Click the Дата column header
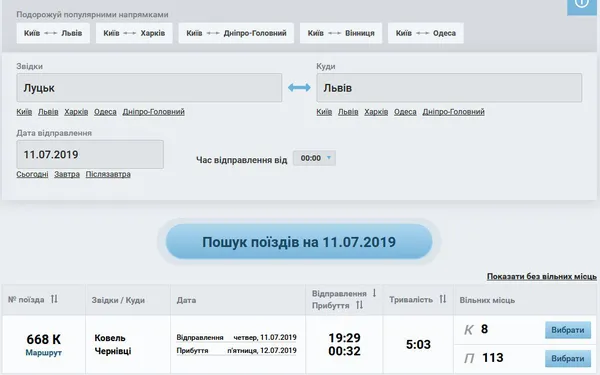The image size is (600, 375). pyautogui.click(x=186, y=300)
